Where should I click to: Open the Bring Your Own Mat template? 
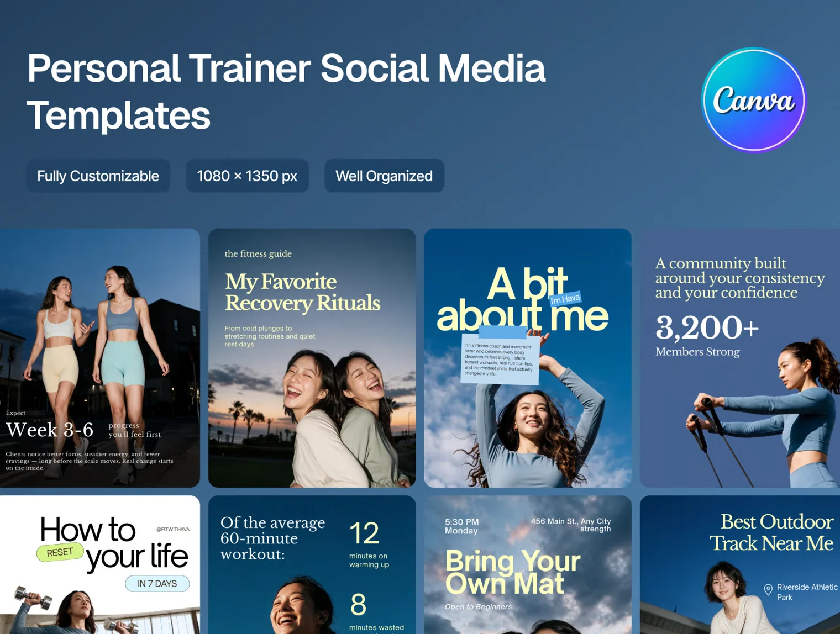pyautogui.click(x=528, y=564)
